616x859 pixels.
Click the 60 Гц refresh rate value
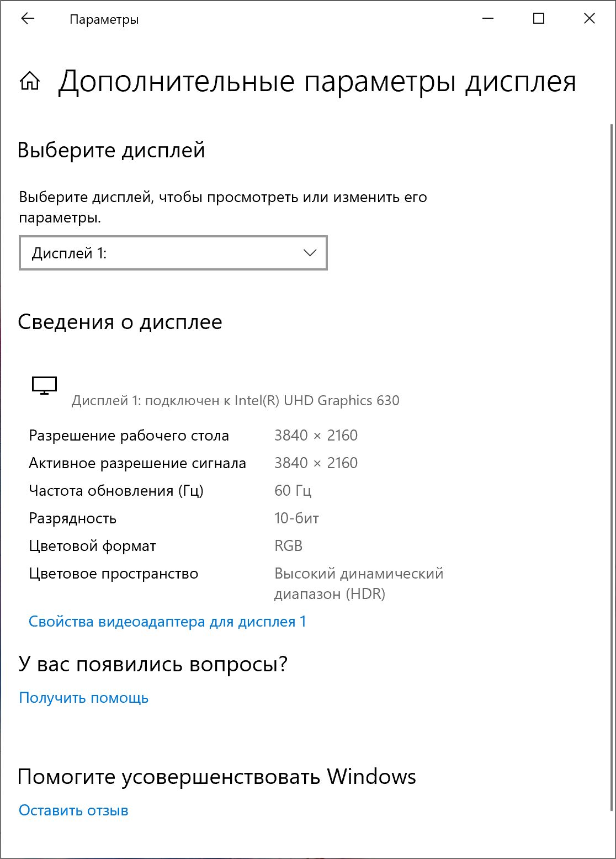(293, 491)
